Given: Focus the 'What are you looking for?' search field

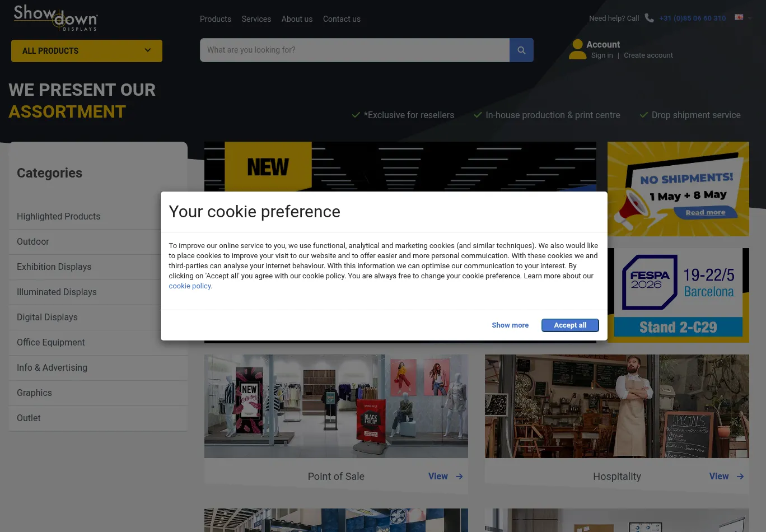Looking at the screenshot, I should click(354, 50).
